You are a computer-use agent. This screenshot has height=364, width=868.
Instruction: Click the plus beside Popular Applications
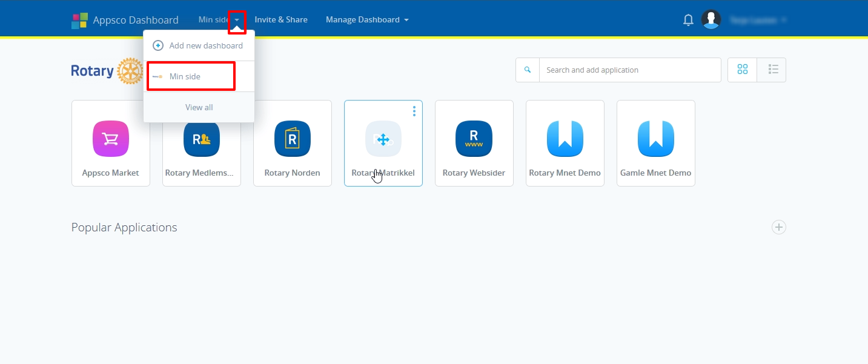(x=779, y=227)
